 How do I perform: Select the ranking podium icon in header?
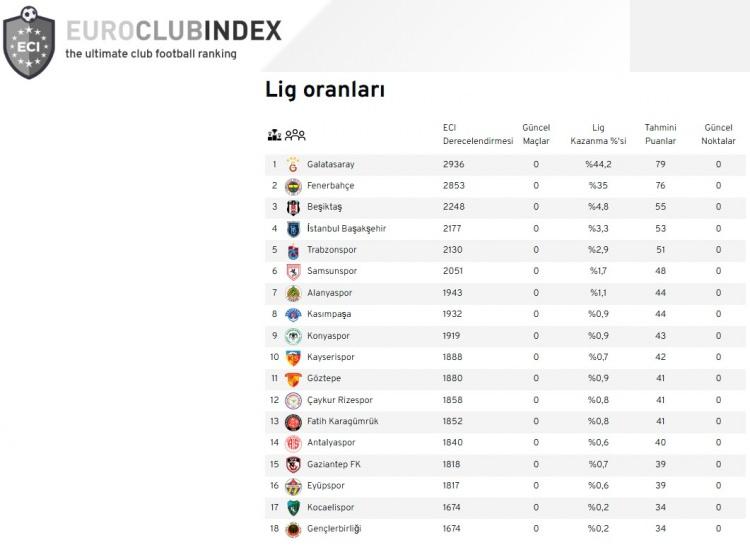[x=275, y=135]
